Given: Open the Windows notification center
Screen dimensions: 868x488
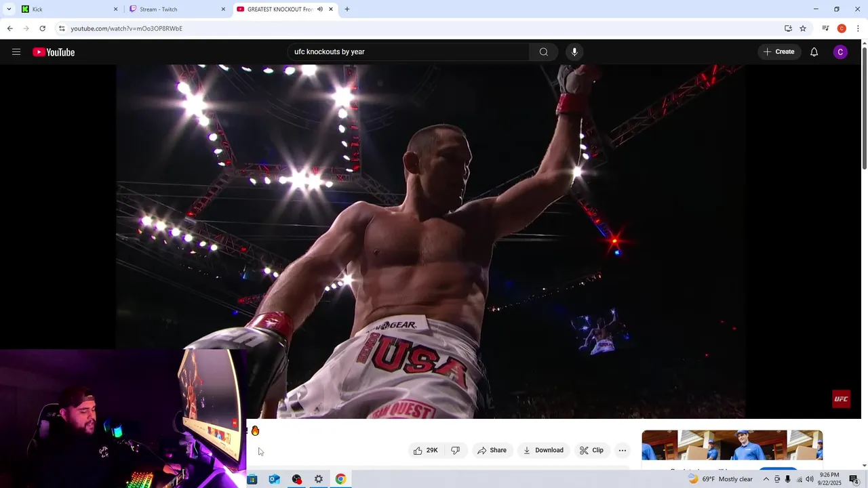Looking at the screenshot, I should 854,479.
